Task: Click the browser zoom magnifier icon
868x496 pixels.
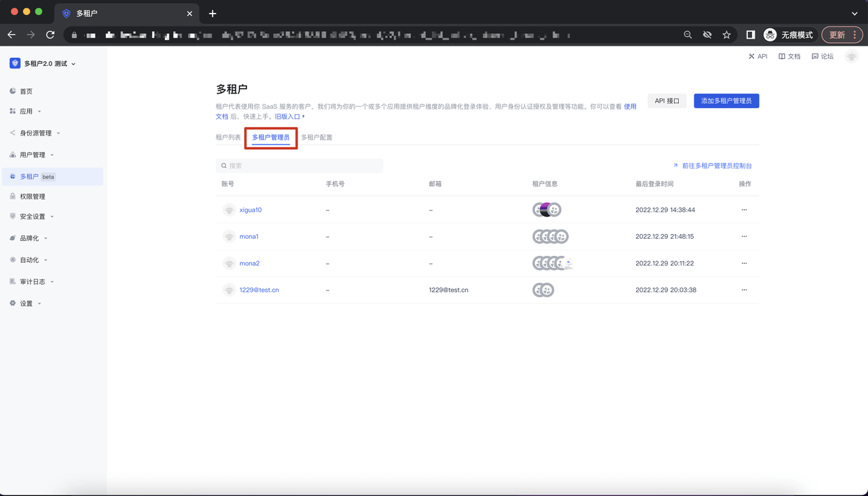Action: click(x=688, y=35)
